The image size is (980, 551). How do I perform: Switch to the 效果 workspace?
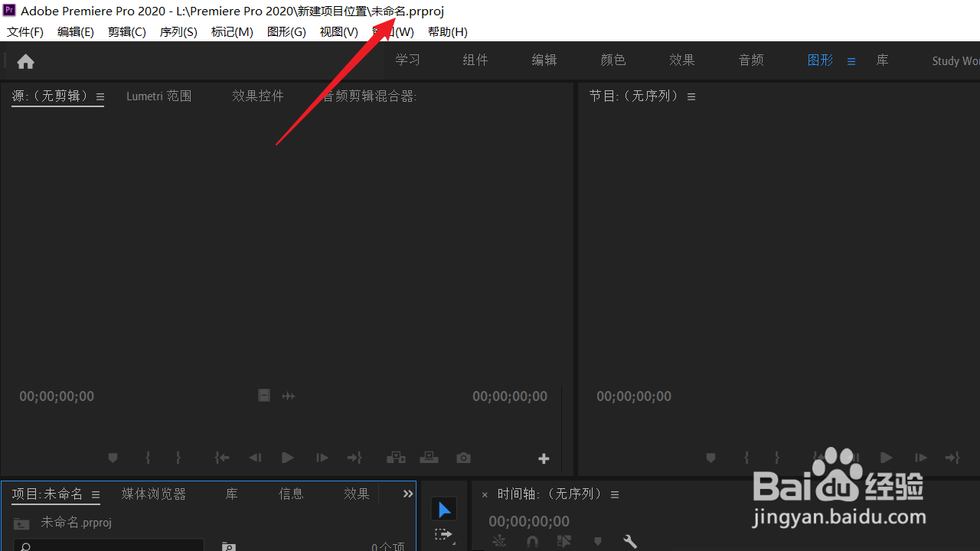[x=682, y=60]
